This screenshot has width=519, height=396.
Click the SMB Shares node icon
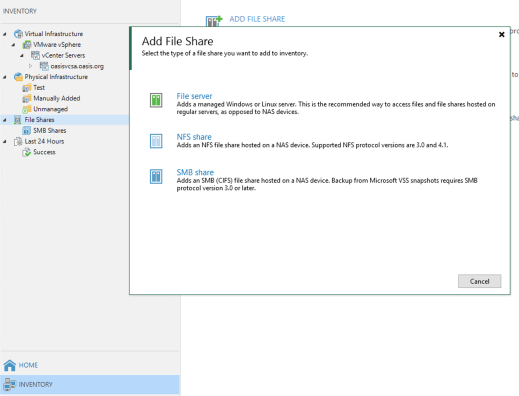[27, 131]
